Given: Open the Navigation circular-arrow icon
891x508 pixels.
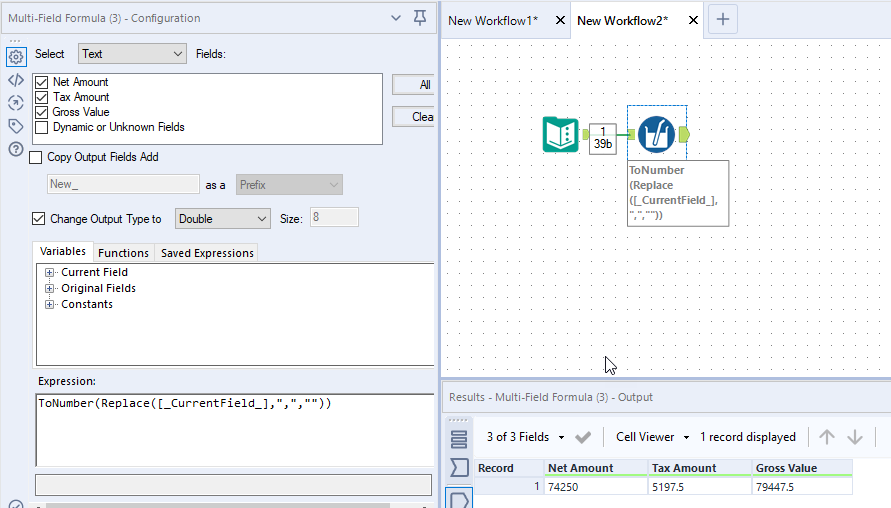Looking at the screenshot, I should pyautogui.click(x=16, y=103).
